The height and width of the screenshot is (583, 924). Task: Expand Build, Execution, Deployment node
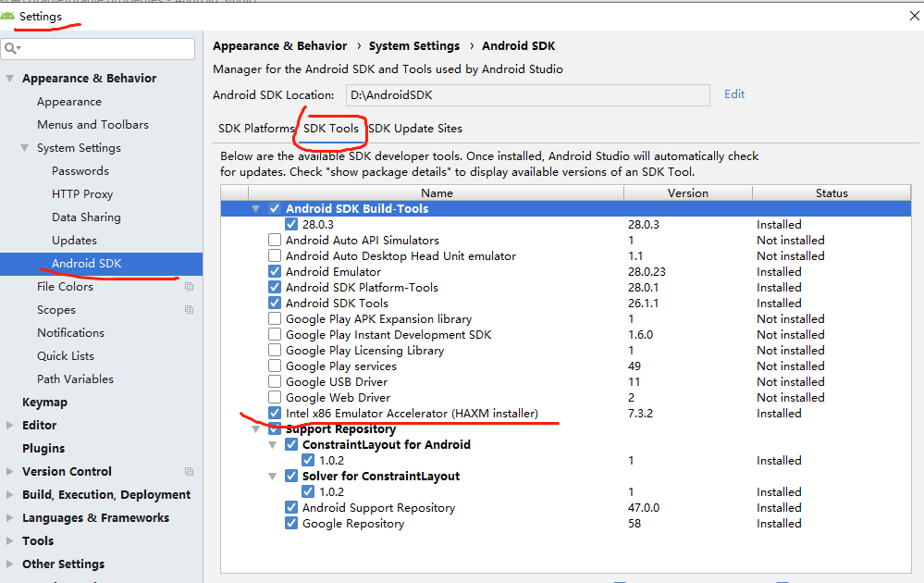pos(10,494)
